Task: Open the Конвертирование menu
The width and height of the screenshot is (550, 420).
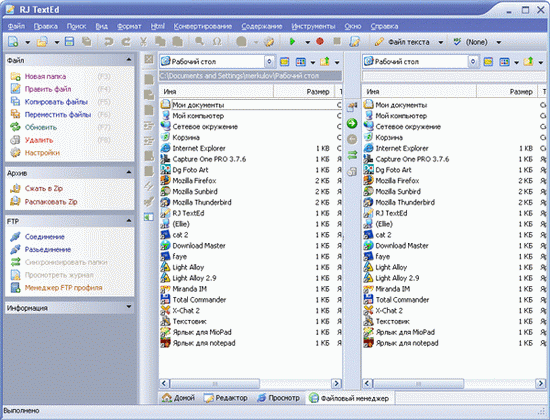Action: (x=203, y=26)
